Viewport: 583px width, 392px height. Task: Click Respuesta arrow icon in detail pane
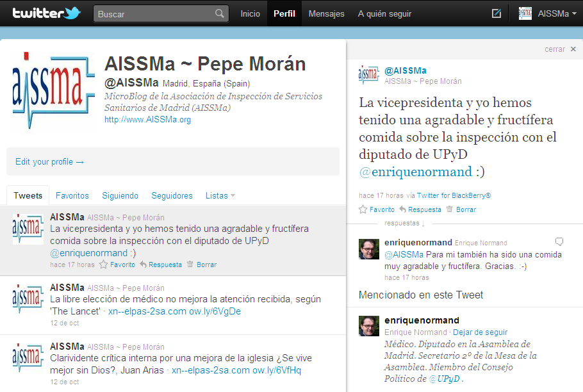point(403,209)
